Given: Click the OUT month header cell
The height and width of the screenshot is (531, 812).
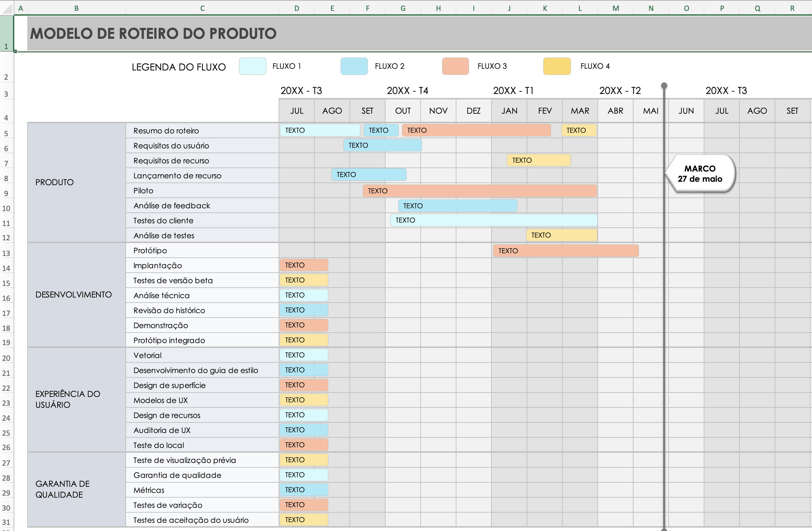Looking at the screenshot, I should coord(403,111).
